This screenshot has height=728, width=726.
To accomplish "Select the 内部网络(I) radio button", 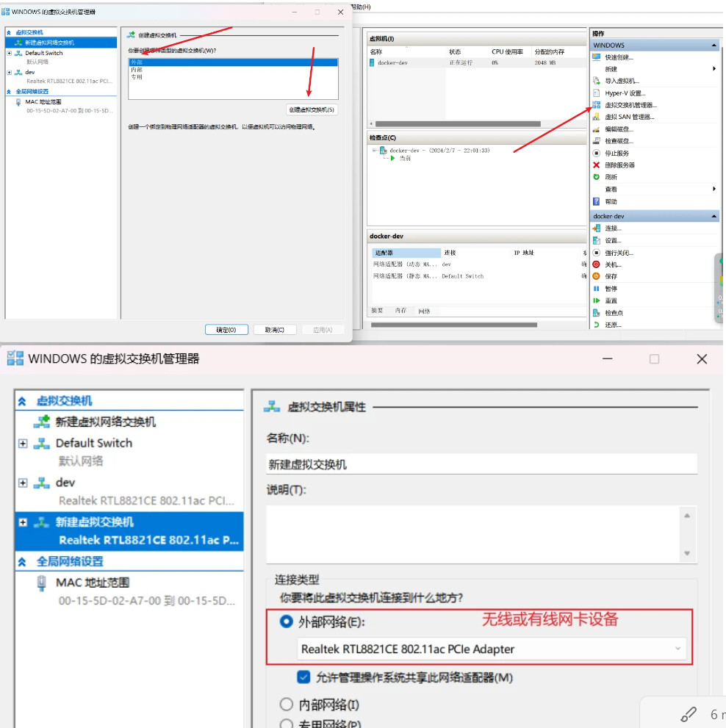I will click(287, 704).
